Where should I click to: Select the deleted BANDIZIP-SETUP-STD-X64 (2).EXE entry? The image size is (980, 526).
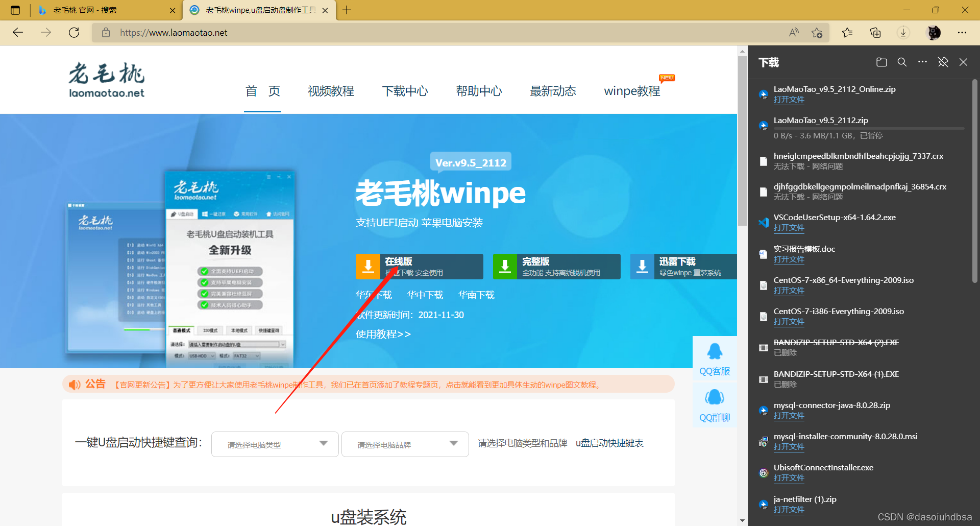click(860, 347)
